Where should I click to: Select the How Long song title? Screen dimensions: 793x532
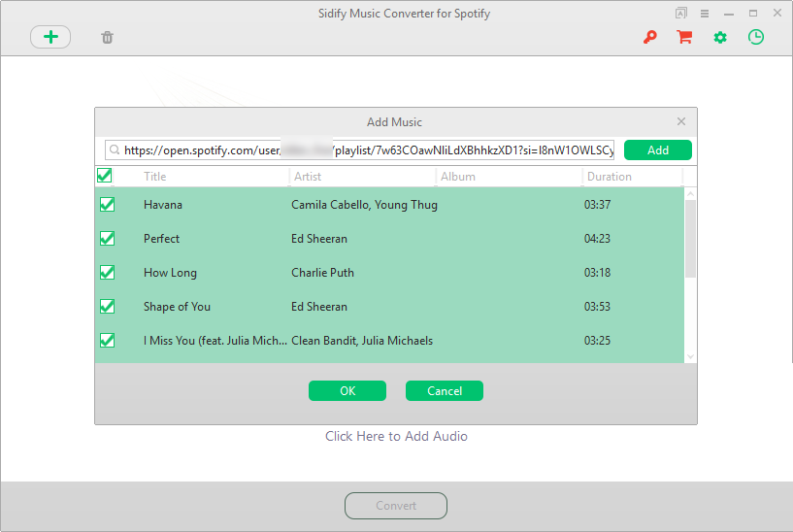170,273
